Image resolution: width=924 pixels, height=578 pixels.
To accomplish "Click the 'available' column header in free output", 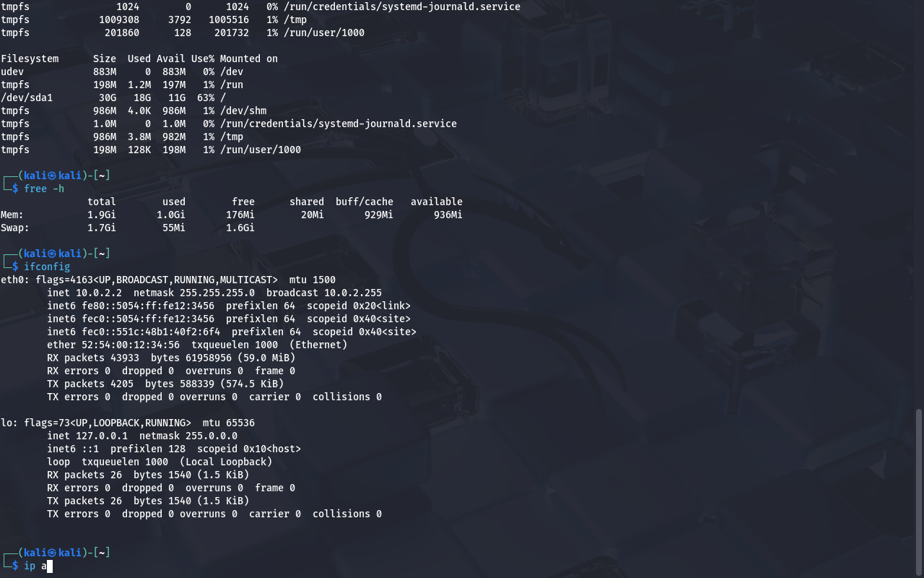I will (437, 202).
